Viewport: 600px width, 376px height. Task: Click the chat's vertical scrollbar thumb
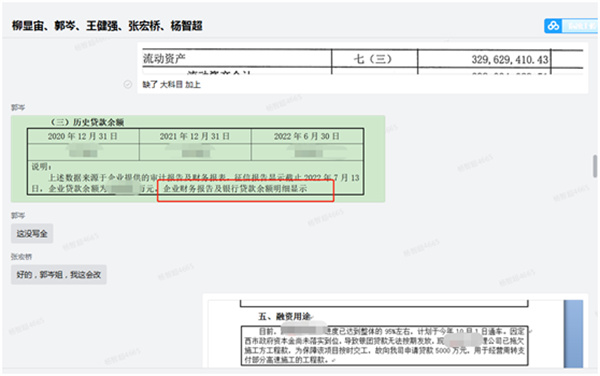595,166
